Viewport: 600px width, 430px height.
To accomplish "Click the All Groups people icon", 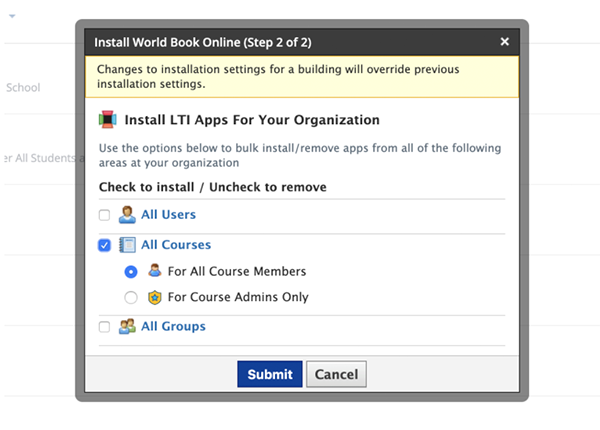I will click(x=127, y=326).
